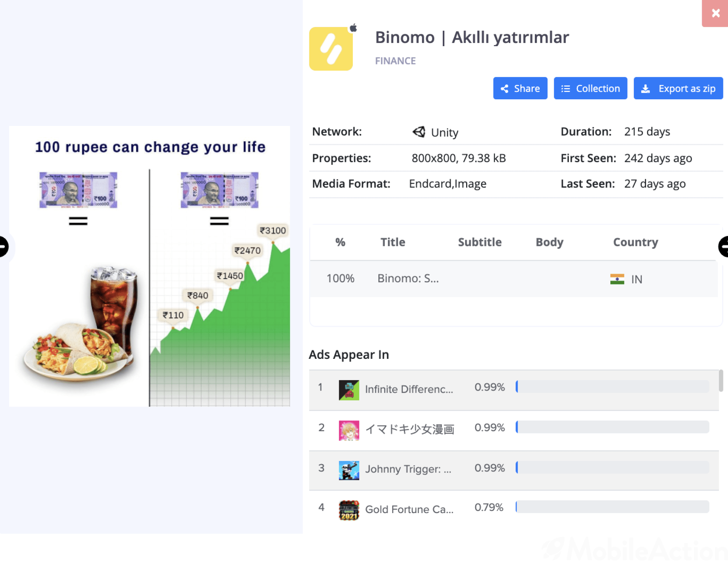Click Johnny Trigger share progress bar
The height and width of the screenshot is (561, 728).
point(612,467)
